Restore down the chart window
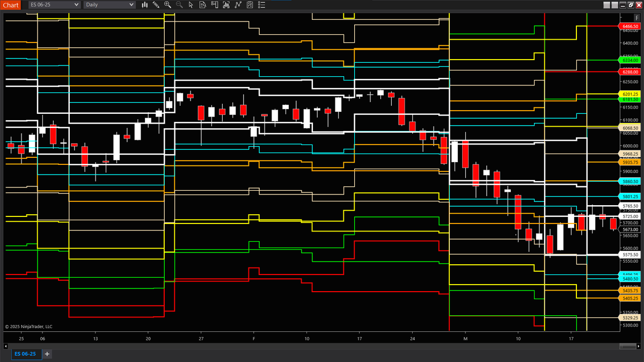The image size is (644, 362). click(631, 5)
